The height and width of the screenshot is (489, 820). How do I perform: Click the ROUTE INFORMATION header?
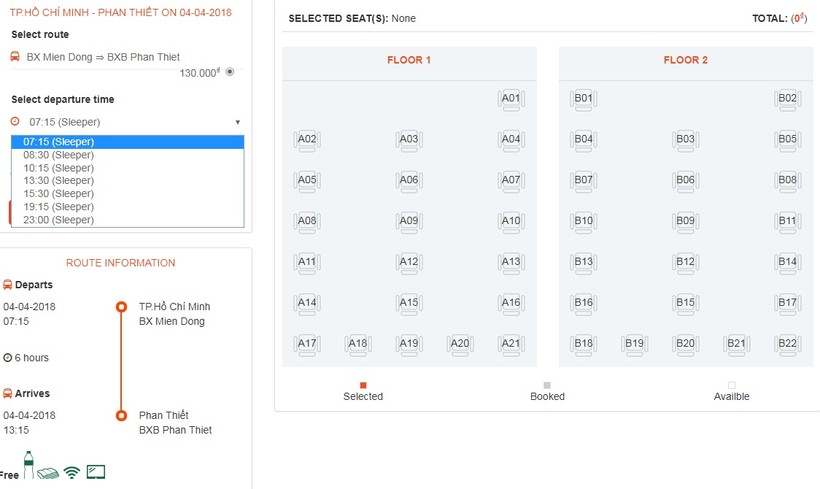click(x=120, y=263)
